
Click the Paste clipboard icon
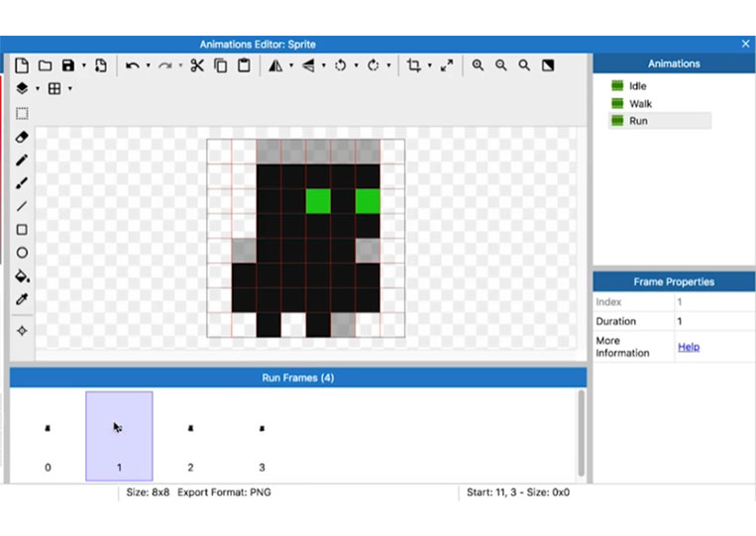pos(244,65)
